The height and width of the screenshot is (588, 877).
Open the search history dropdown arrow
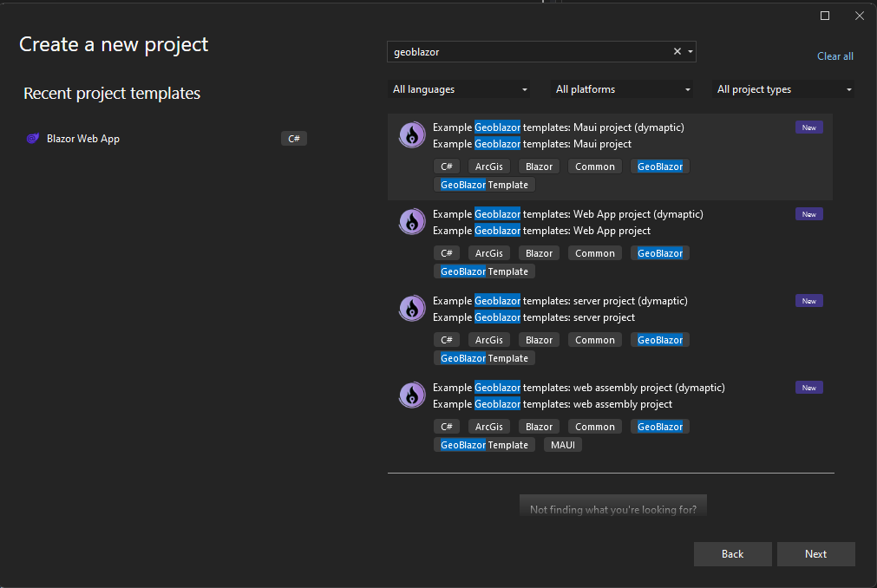point(690,51)
